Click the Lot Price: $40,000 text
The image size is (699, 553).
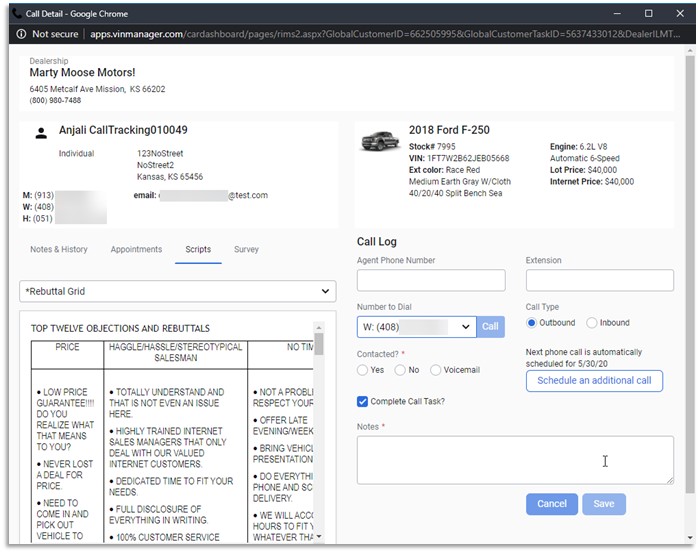click(583, 170)
